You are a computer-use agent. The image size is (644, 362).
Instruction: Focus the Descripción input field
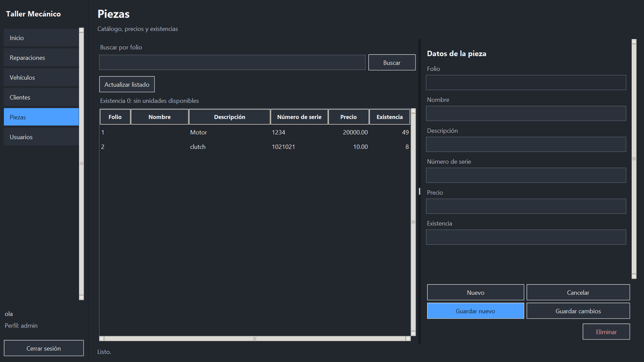click(526, 144)
